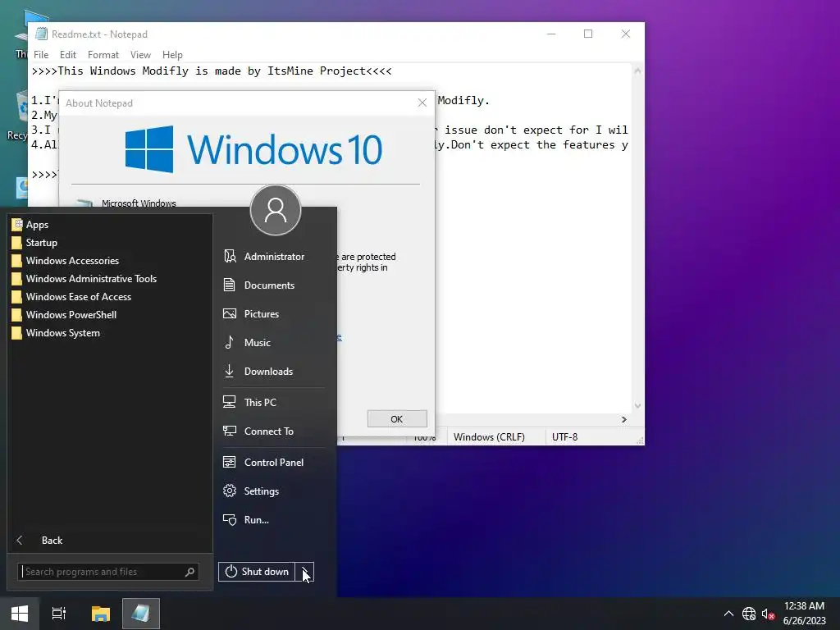Click the Music note icon
Screen dimensions: 840x630
[x=230, y=342]
